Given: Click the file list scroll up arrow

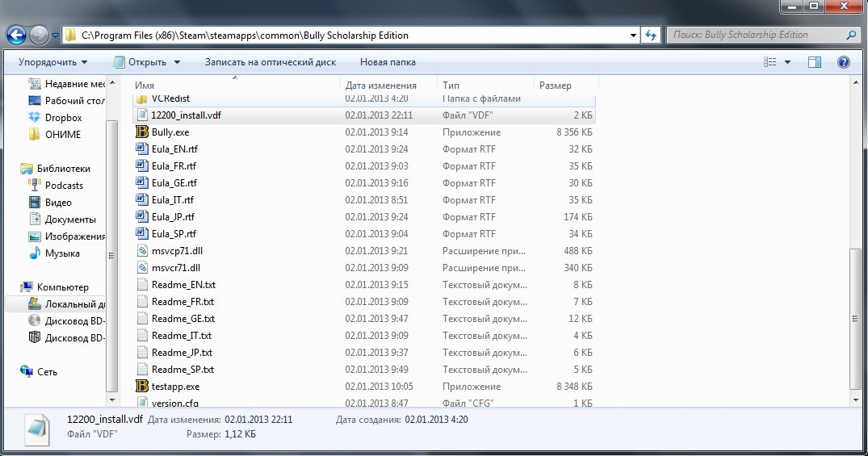Looking at the screenshot, I should [x=857, y=83].
